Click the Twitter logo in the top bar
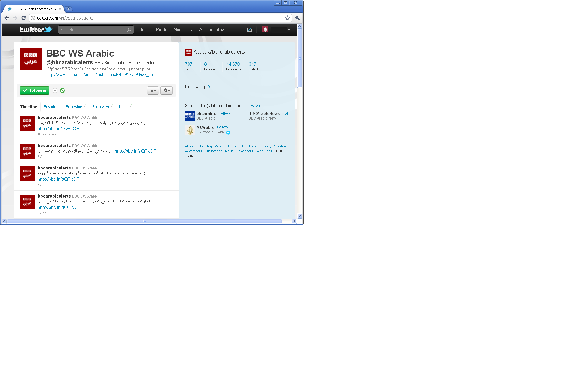The height and width of the screenshot is (367, 588). [x=36, y=29]
